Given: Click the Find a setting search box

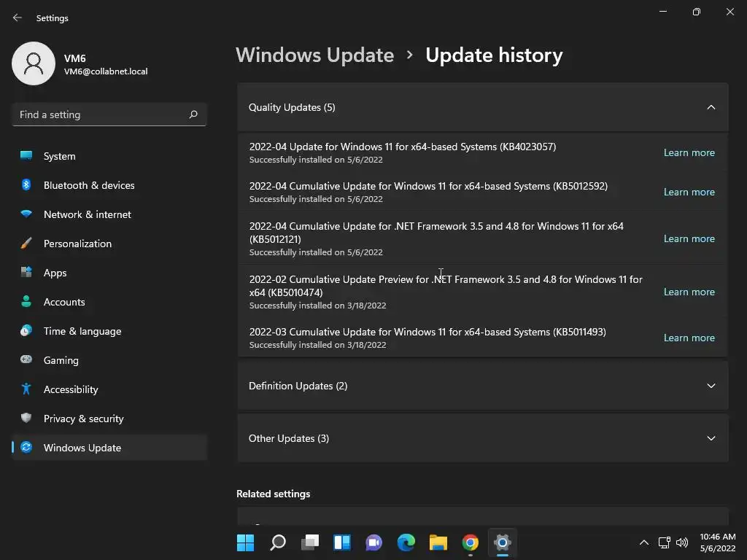Looking at the screenshot, I should 109,114.
